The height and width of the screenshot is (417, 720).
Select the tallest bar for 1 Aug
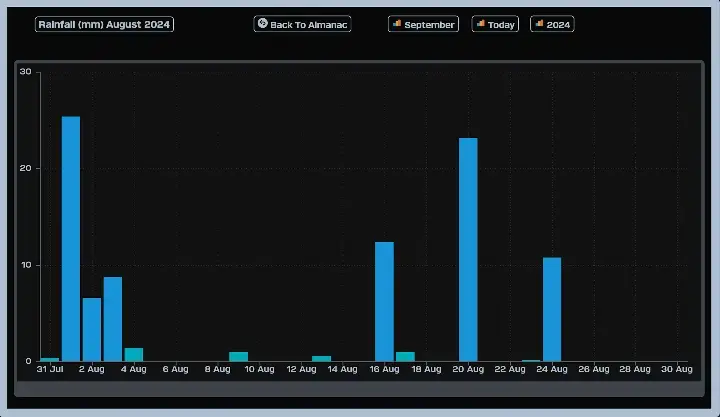click(x=71, y=238)
